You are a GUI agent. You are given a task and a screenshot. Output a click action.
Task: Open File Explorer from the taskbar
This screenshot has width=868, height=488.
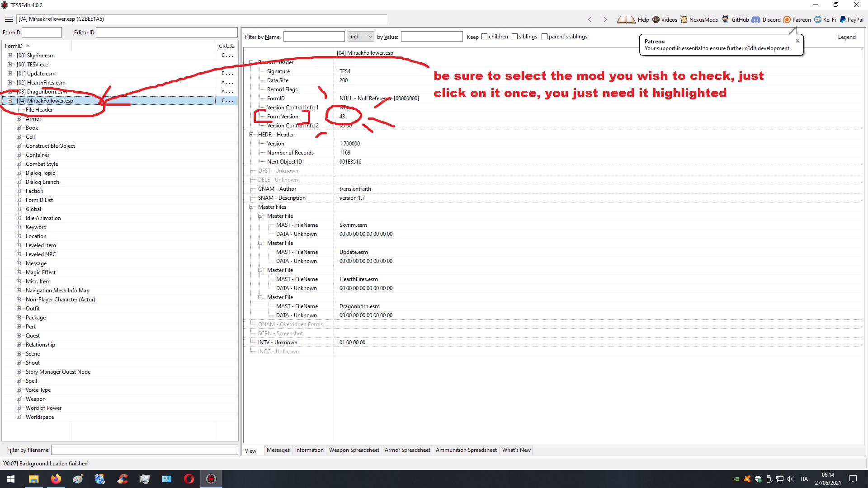(x=33, y=479)
